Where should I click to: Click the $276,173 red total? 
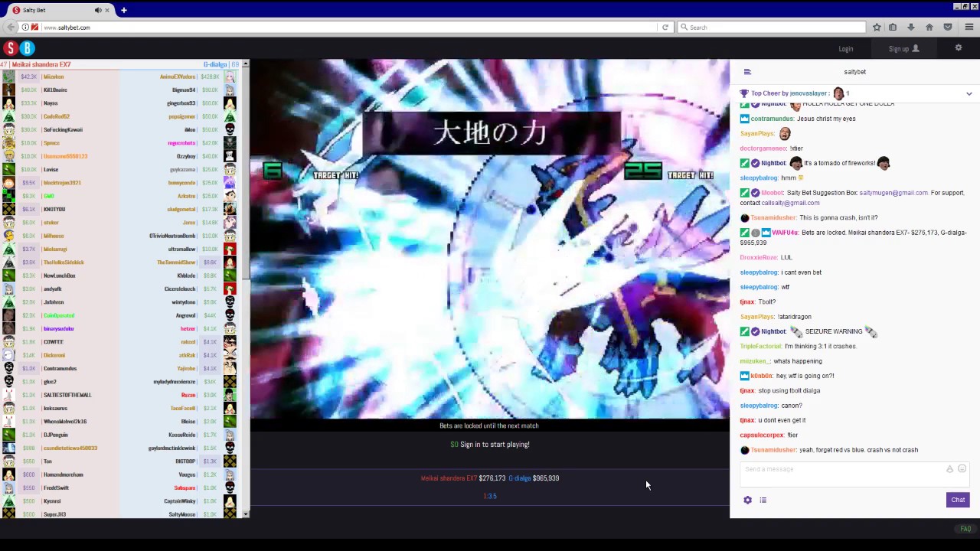click(x=492, y=478)
